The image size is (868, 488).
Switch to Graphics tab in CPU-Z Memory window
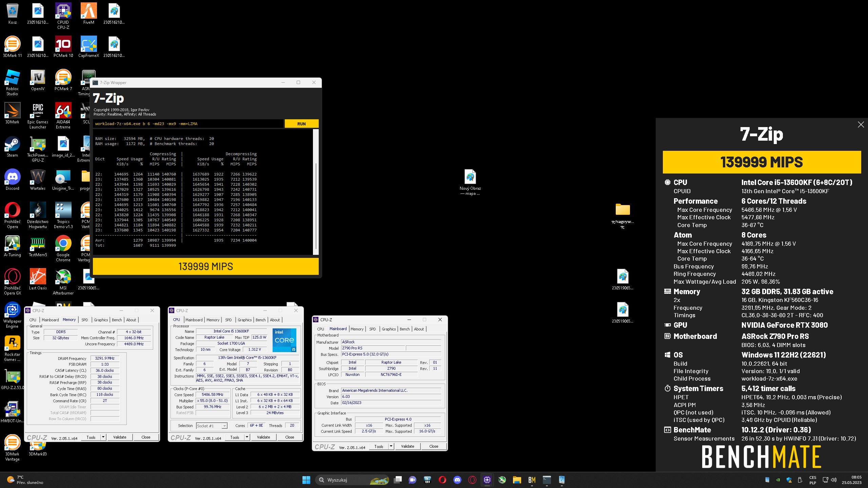[x=101, y=320]
